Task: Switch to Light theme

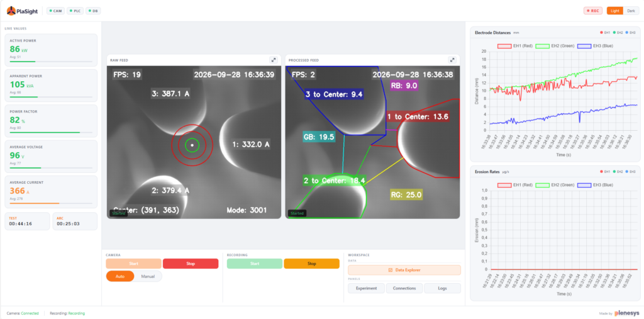Action: point(615,11)
